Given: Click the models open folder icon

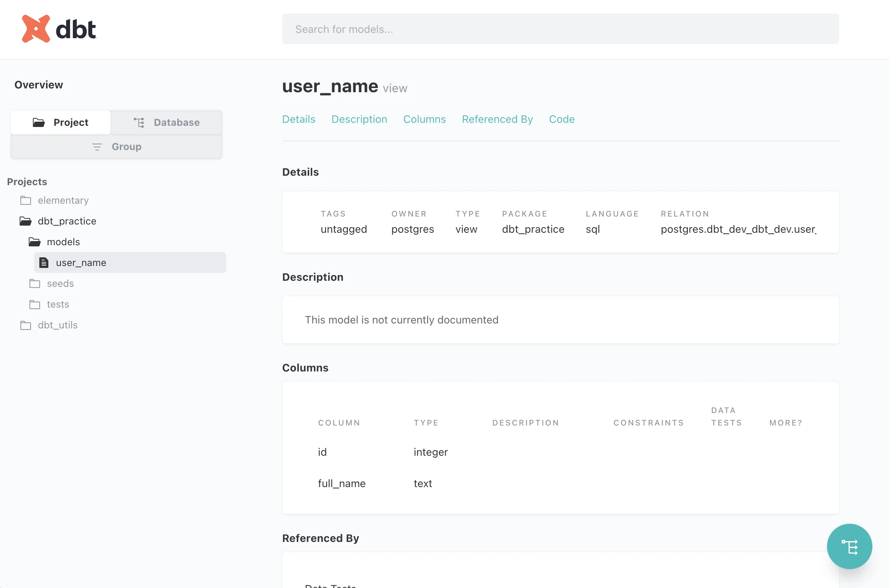Looking at the screenshot, I should [35, 242].
